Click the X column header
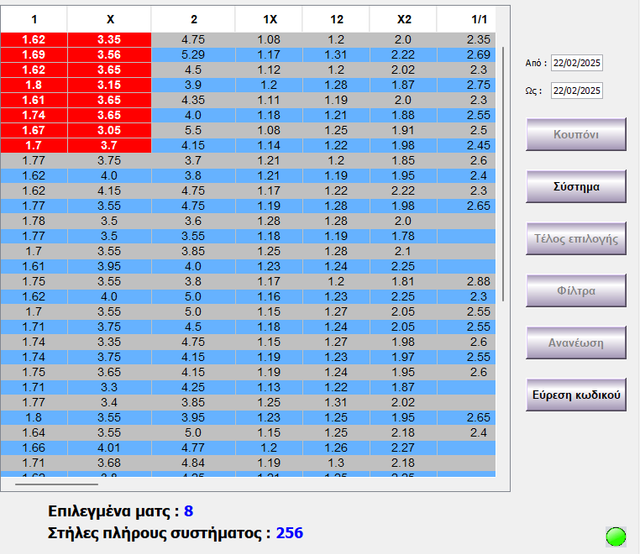 pyautogui.click(x=109, y=19)
